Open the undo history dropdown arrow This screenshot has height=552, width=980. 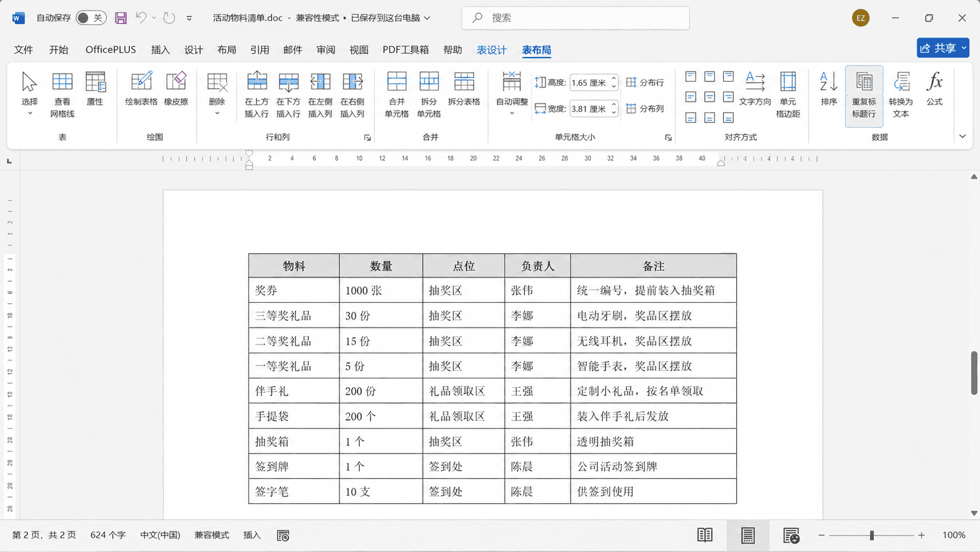(154, 18)
